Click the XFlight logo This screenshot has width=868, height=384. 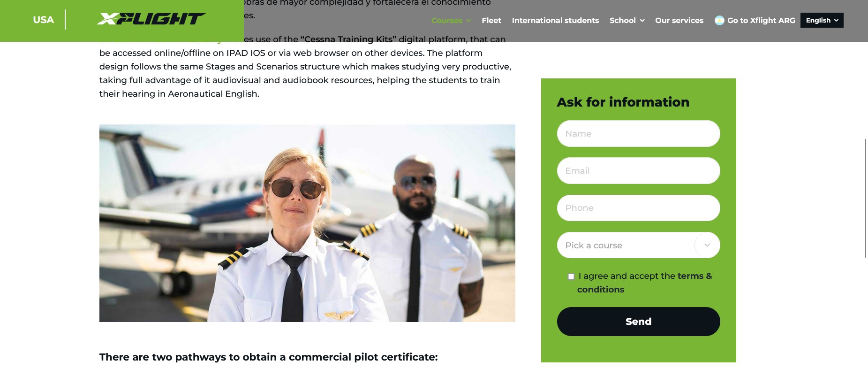[x=151, y=19]
